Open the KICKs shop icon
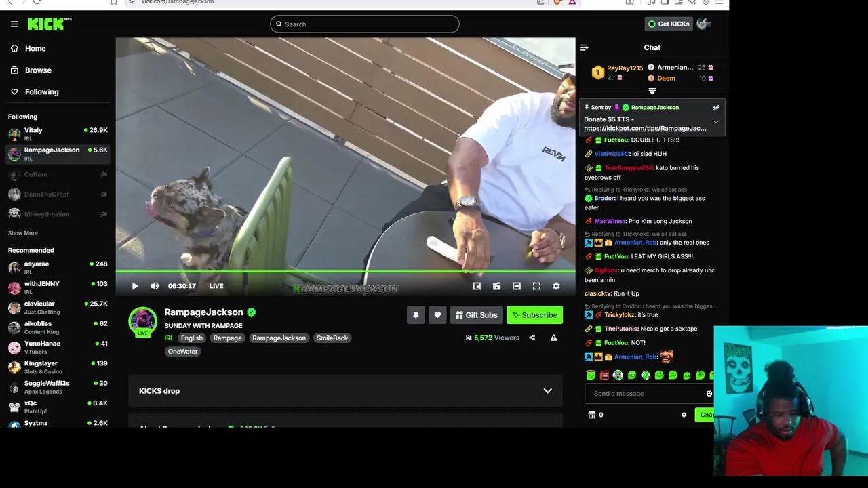This screenshot has width=868, height=488. pos(591,415)
